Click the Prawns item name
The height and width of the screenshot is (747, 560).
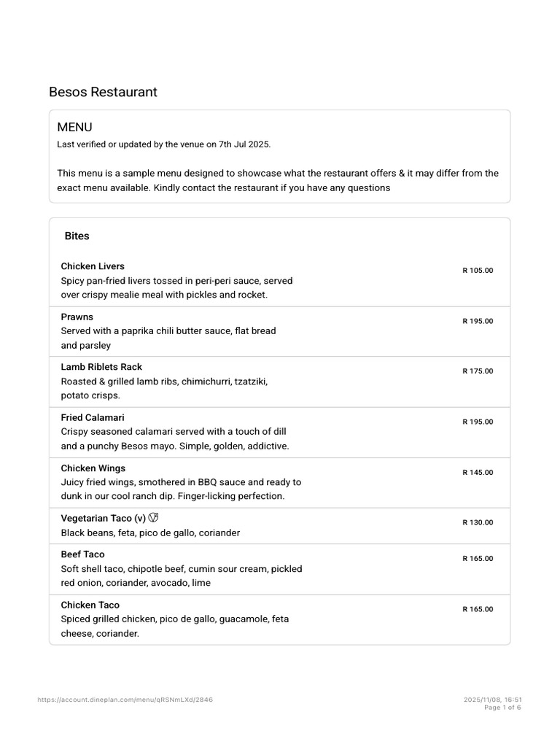[x=77, y=317]
